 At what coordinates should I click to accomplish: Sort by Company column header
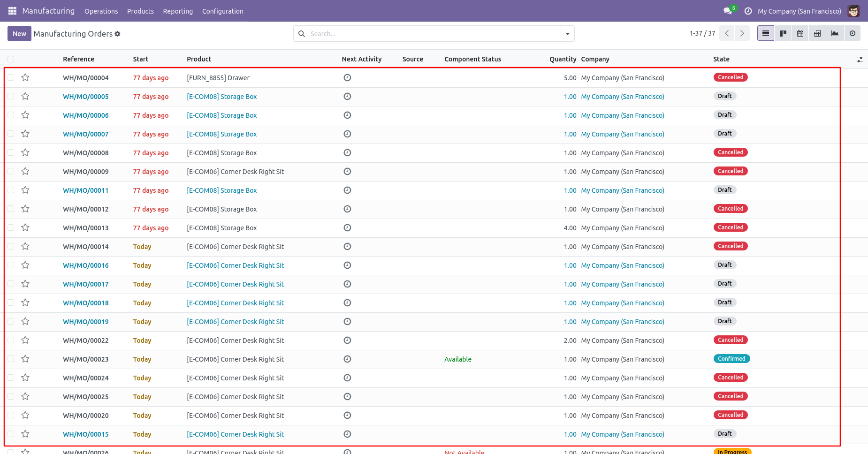(595, 59)
